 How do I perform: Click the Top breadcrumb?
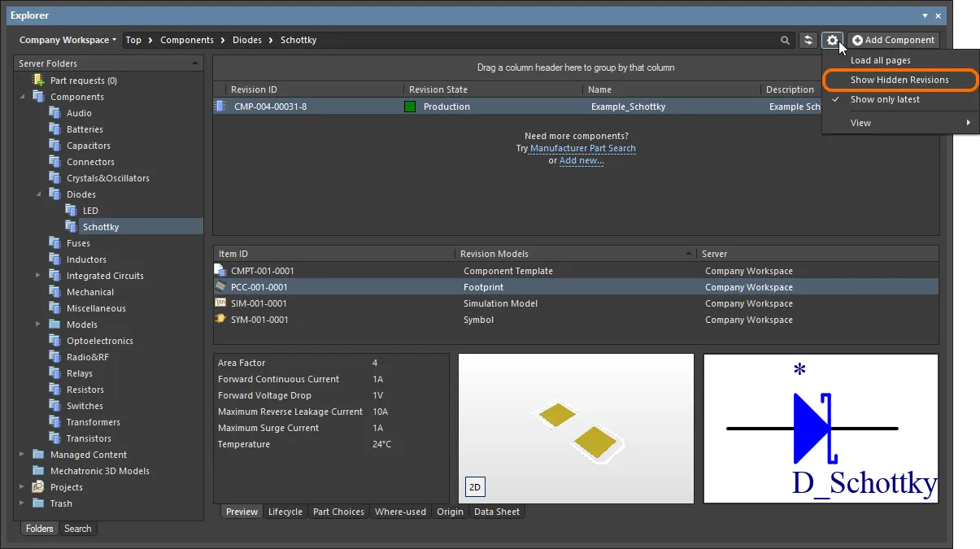[133, 40]
